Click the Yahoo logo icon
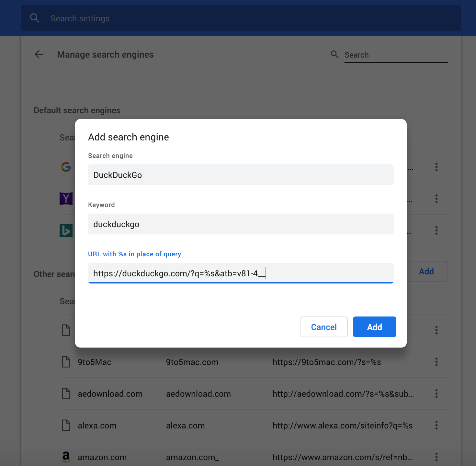Image resolution: width=476 pixels, height=466 pixels. click(66, 199)
